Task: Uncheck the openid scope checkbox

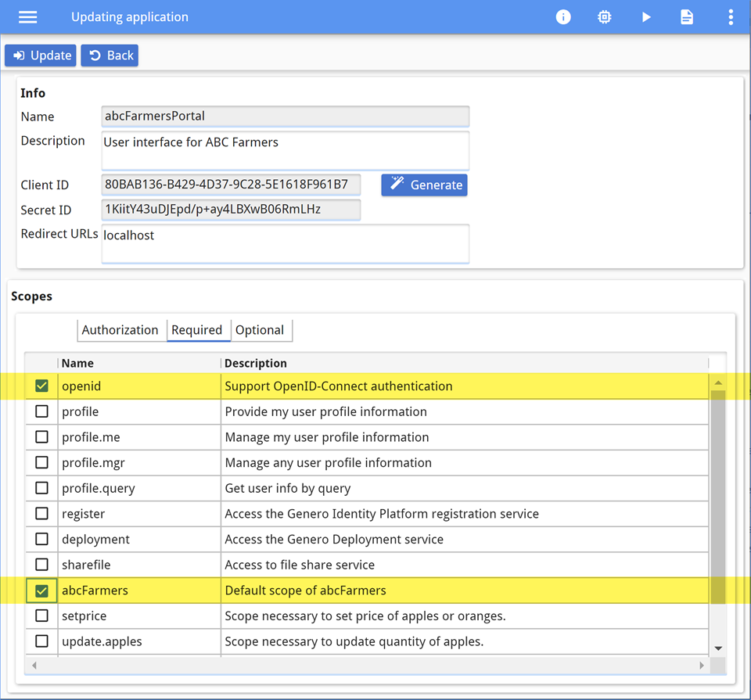Action: 41,386
